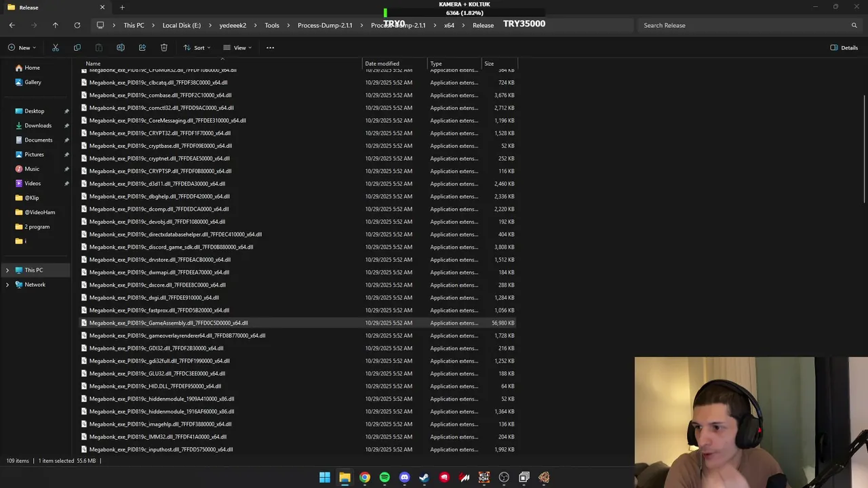Screen dimensions: 868x488
Task: Expand the Network tree node
Action: pyautogui.click(x=7, y=285)
